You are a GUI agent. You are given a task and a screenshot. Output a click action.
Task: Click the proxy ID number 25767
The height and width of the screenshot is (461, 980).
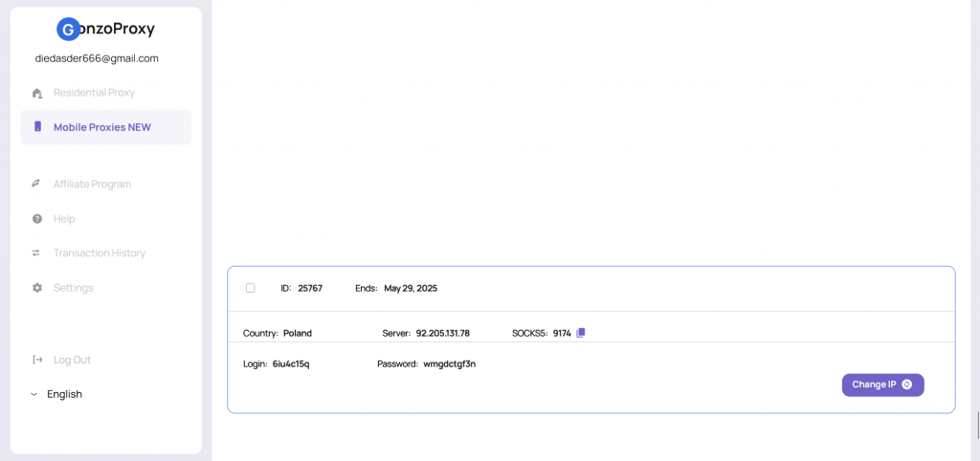(x=310, y=289)
